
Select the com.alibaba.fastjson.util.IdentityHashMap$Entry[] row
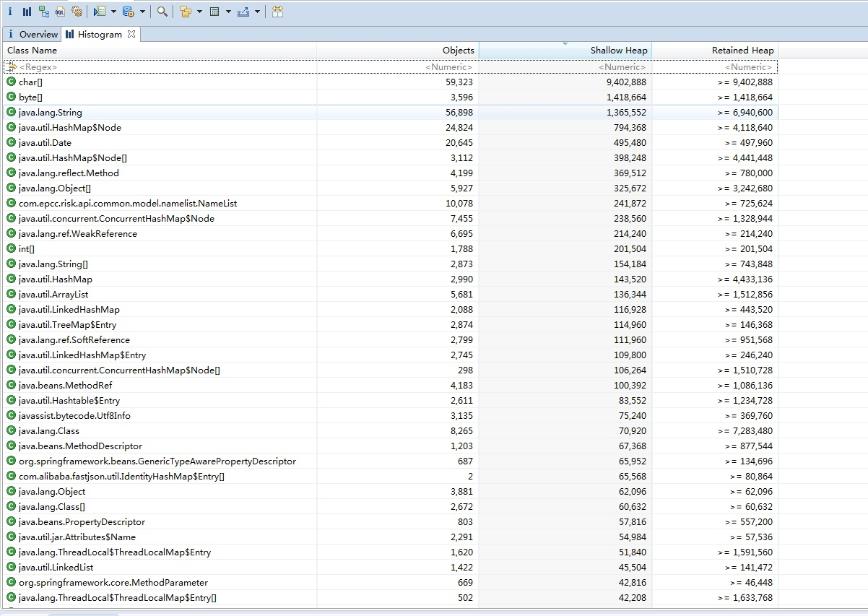coord(390,476)
